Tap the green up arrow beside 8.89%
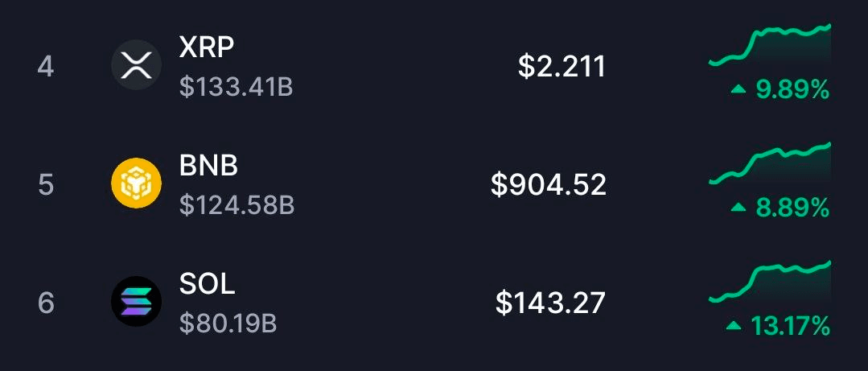Screen dimensions: 868x371 pyautogui.click(x=738, y=208)
